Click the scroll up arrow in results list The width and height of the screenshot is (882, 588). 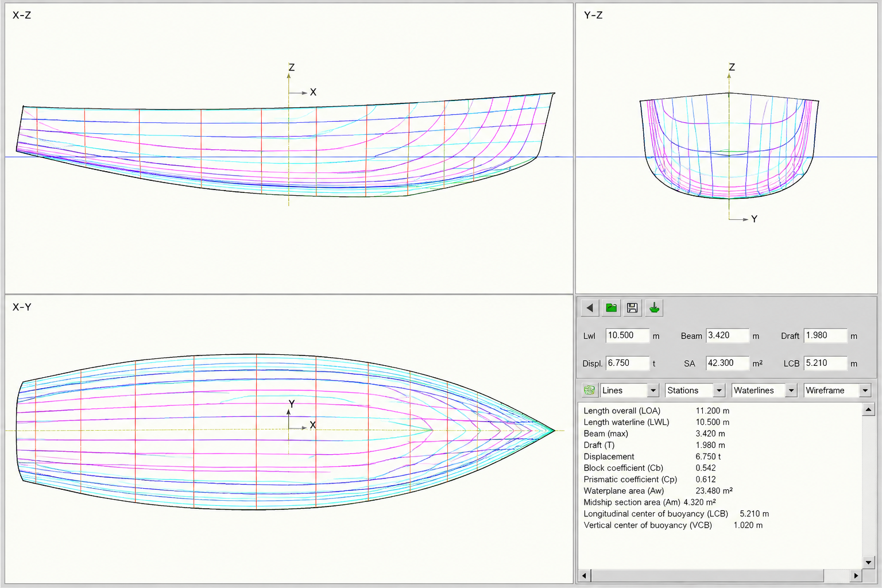coord(868,409)
